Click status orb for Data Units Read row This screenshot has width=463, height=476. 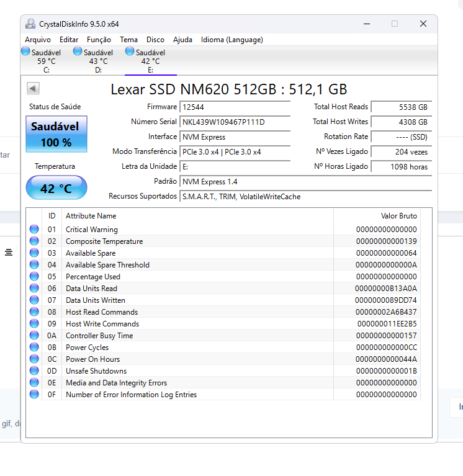tap(34, 288)
